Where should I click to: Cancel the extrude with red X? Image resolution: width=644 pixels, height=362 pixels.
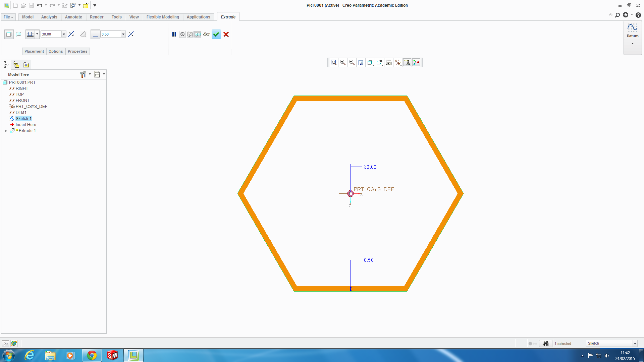(226, 34)
